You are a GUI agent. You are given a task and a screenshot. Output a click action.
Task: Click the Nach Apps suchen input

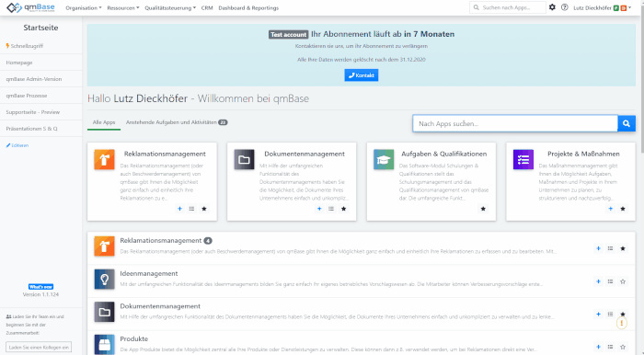click(515, 123)
